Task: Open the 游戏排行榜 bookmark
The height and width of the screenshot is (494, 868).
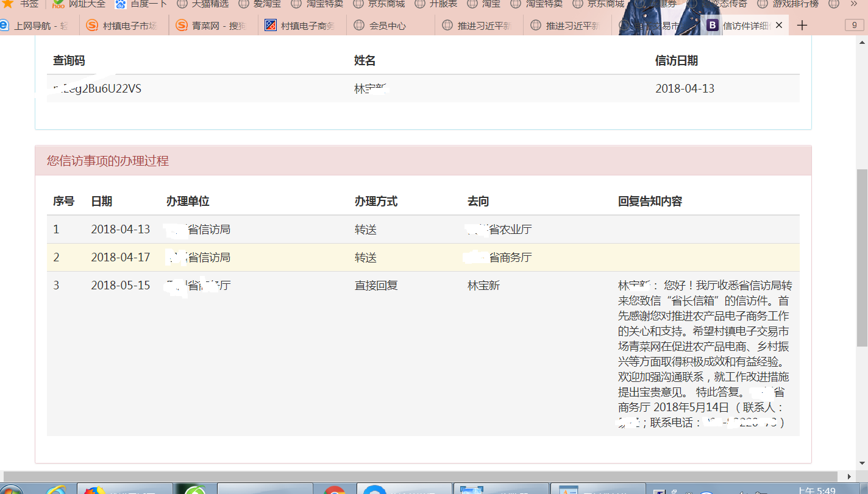Action: coord(788,3)
